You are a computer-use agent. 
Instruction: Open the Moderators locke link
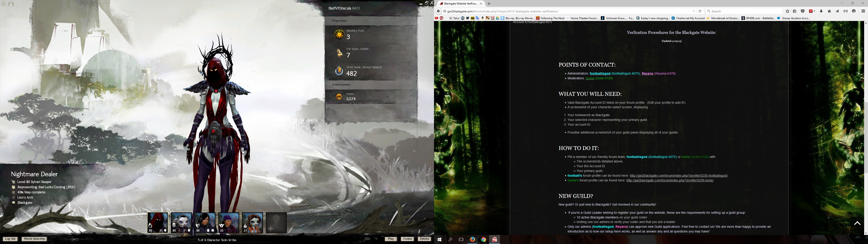pyautogui.click(x=590, y=78)
